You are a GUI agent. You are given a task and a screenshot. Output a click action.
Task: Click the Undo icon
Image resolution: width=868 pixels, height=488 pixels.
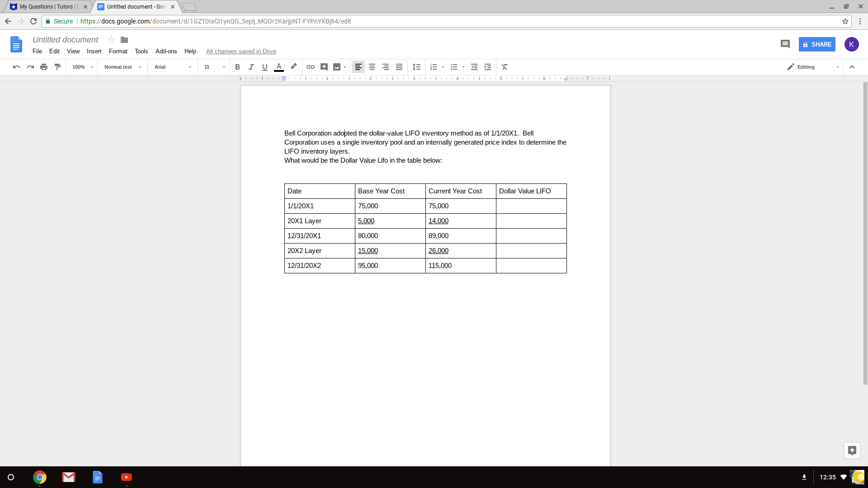[x=16, y=67]
